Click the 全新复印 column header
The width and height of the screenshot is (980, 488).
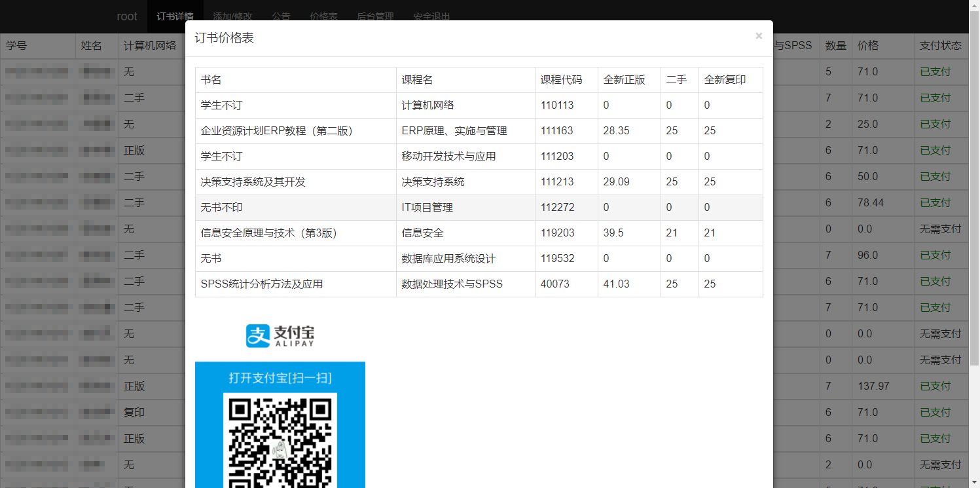coord(725,80)
